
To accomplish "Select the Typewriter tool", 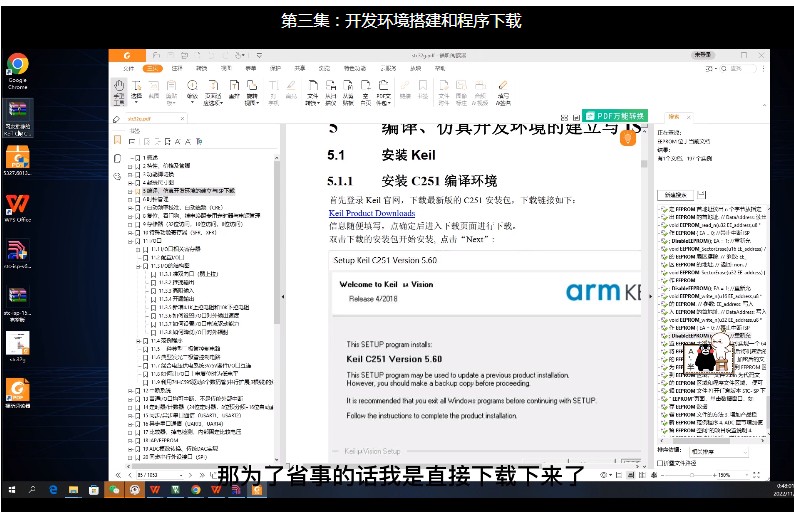I will tap(273, 92).
